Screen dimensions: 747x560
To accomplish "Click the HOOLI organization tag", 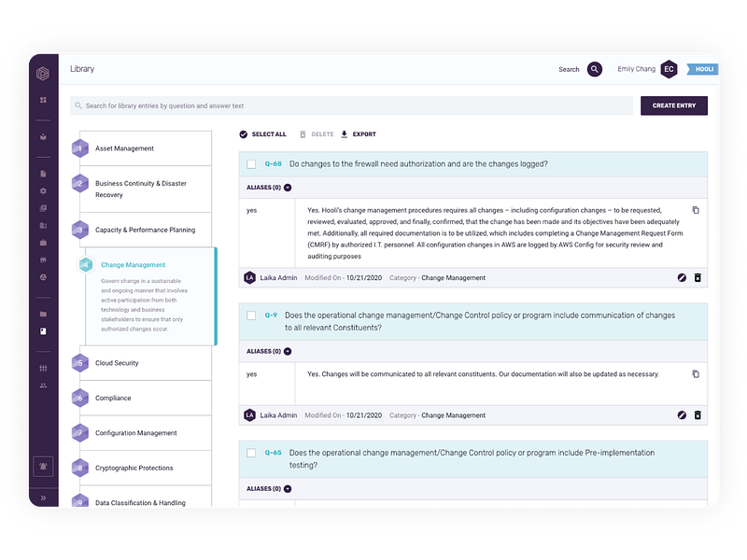I will (x=702, y=69).
